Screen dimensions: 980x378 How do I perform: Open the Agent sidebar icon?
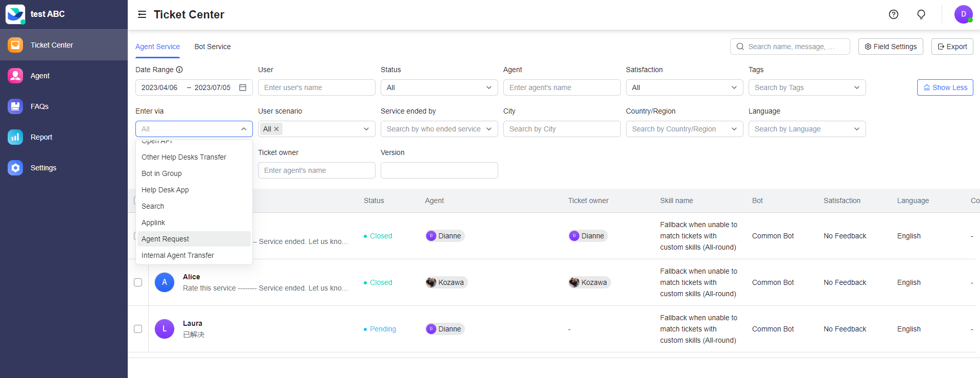15,76
